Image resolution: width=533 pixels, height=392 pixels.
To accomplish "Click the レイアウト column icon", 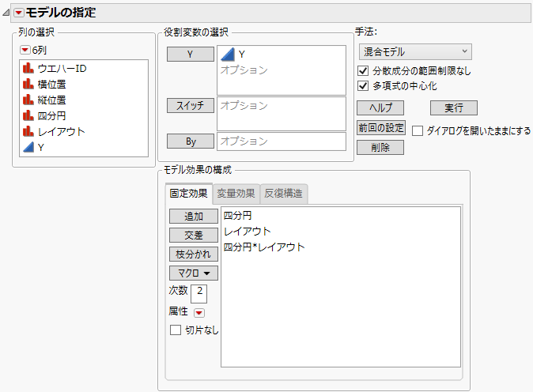I will tap(28, 132).
